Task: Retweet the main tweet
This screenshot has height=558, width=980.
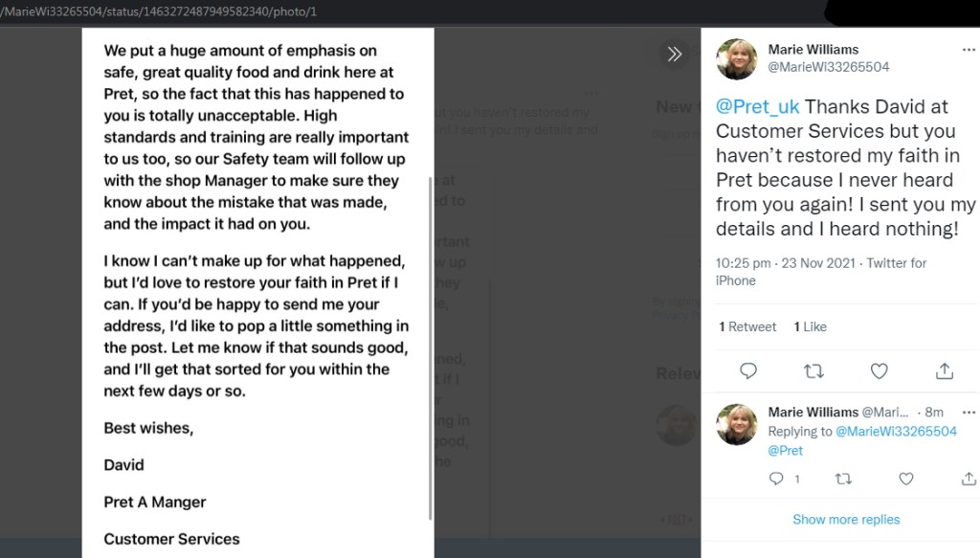Action: [813, 370]
